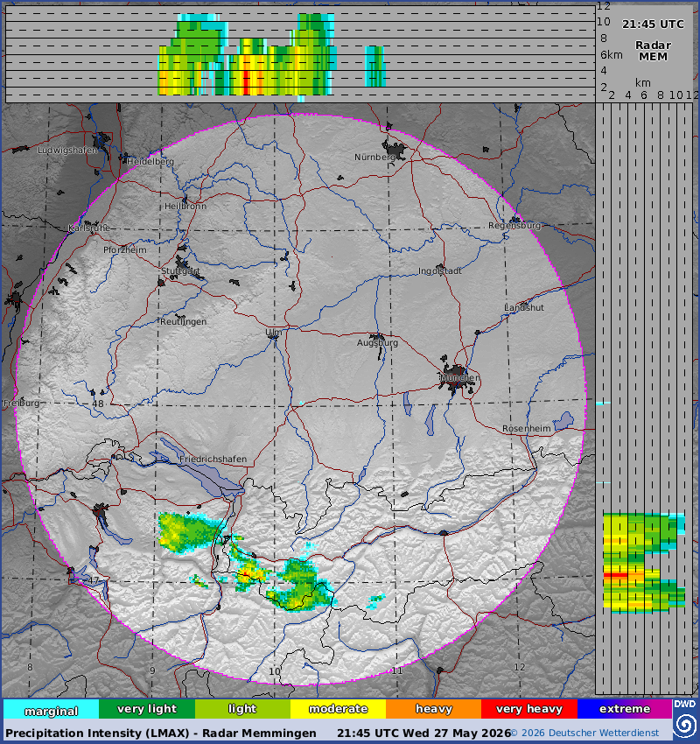Click the red band in side cross-section
The width and height of the screenshot is (700, 744).
[616, 575]
